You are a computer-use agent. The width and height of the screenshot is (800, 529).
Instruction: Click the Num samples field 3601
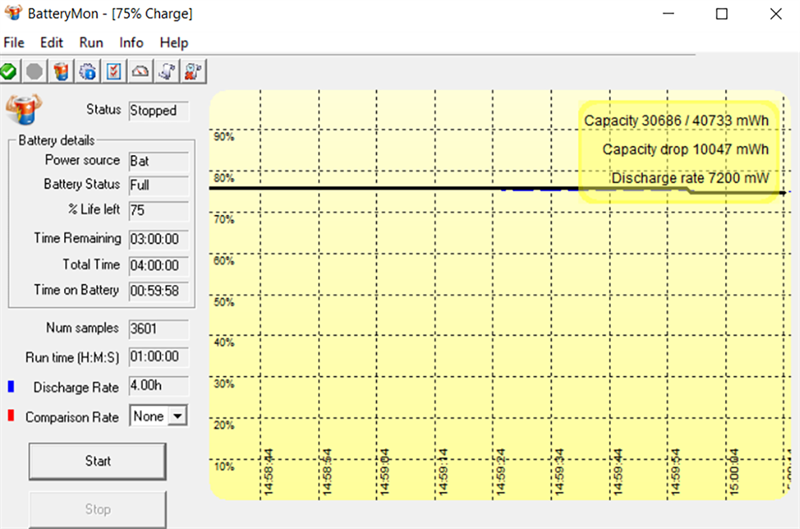(158, 329)
